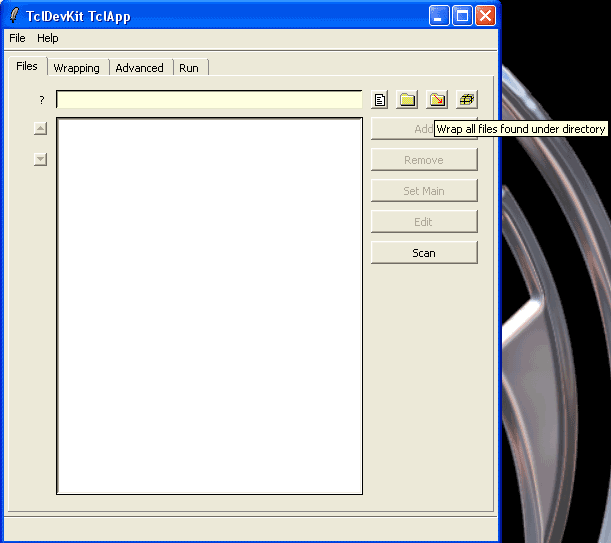Click the move-down arrow button
Image resolution: width=611 pixels, height=543 pixels.
(x=41, y=159)
